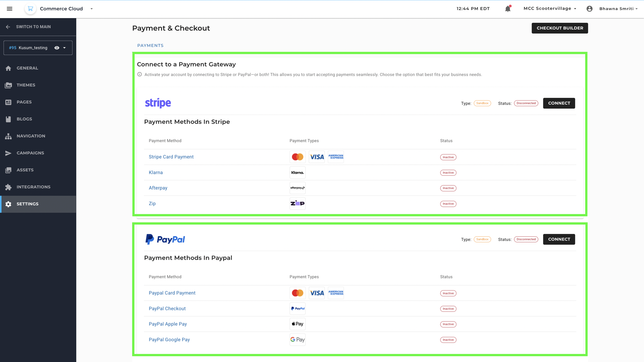Open Integrations puzzle piece icon
This screenshot has height=362, width=644.
pos(8,187)
